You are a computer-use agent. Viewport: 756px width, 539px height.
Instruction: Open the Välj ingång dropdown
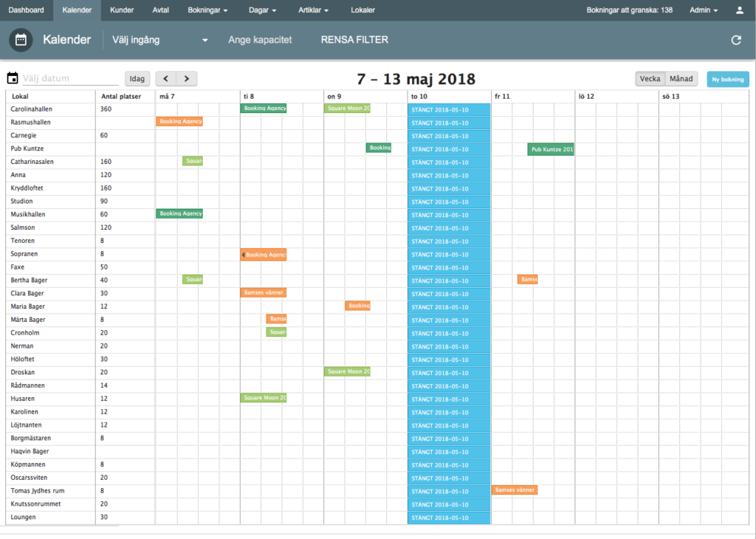coord(159,40)
